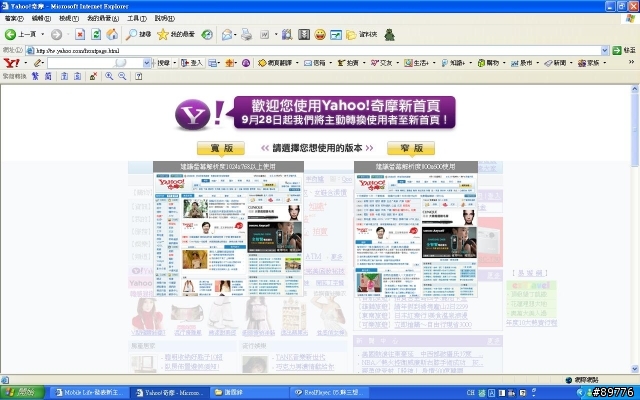This screenshot has height=400, width=640.
Task: Click the vertical scrollbar down arrow
Action: [x=635, y=369]
